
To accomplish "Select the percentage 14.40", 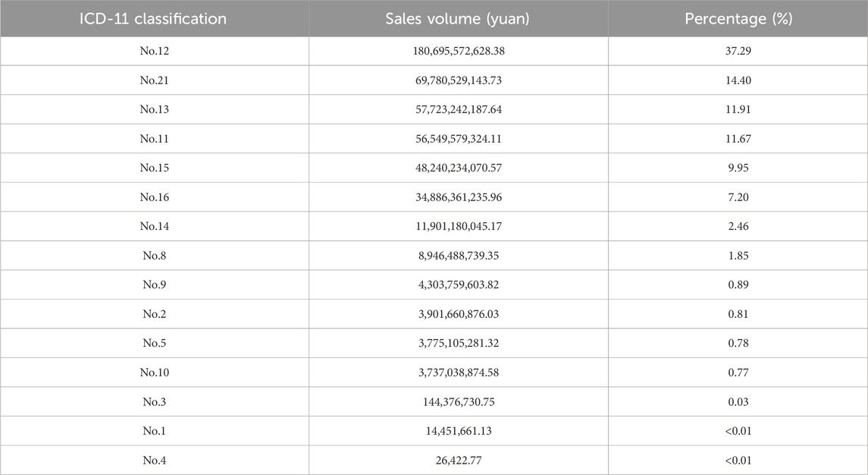I will [x=738, y=80].
